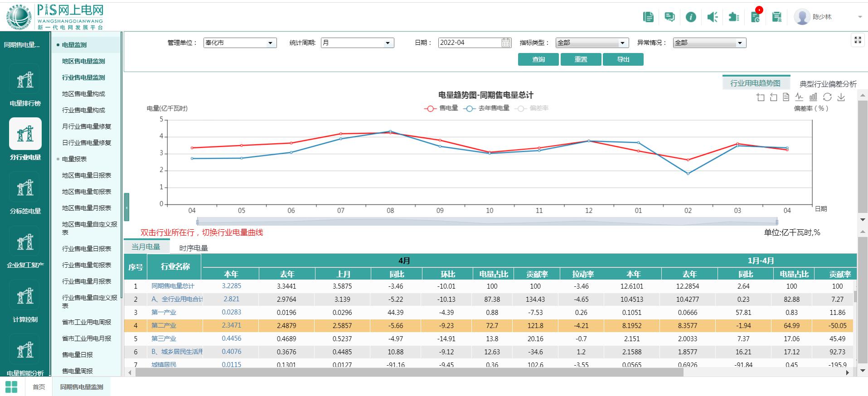Open 电量智能分析 sidebar icon
Image resolution: width=868 pixels, height=396 pixels.
pyautogui.click(x=25, y=350)
